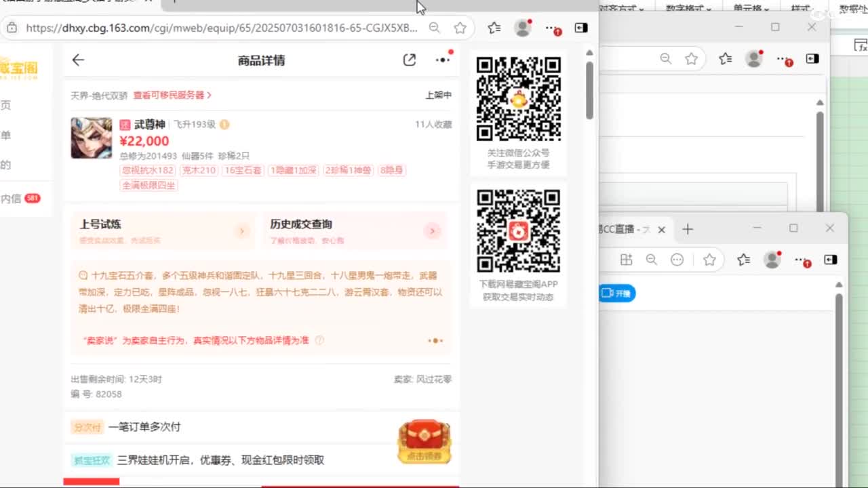Open more menu in middle background browser window

pos(785,60)
